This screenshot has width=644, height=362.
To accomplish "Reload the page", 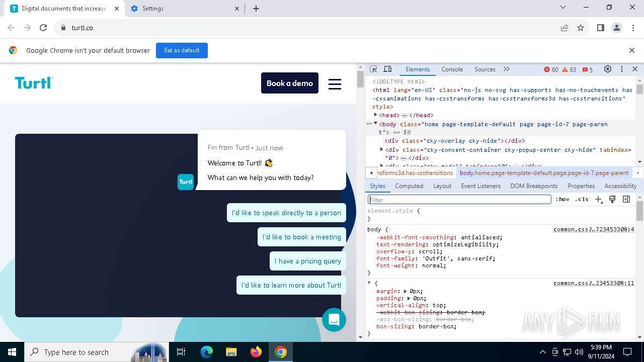I will (x=43, y=28).
